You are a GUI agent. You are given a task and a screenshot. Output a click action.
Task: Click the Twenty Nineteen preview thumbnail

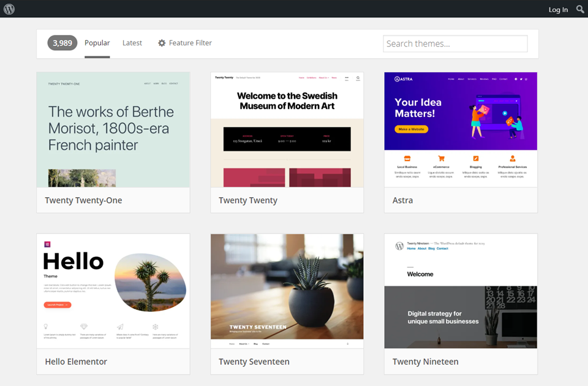460,288
